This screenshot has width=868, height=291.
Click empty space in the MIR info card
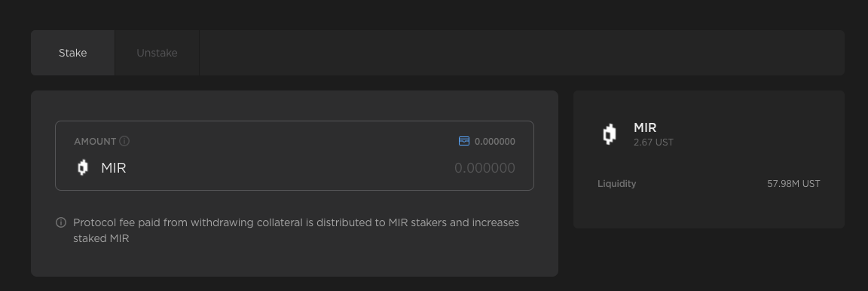(x=708, y=210)
